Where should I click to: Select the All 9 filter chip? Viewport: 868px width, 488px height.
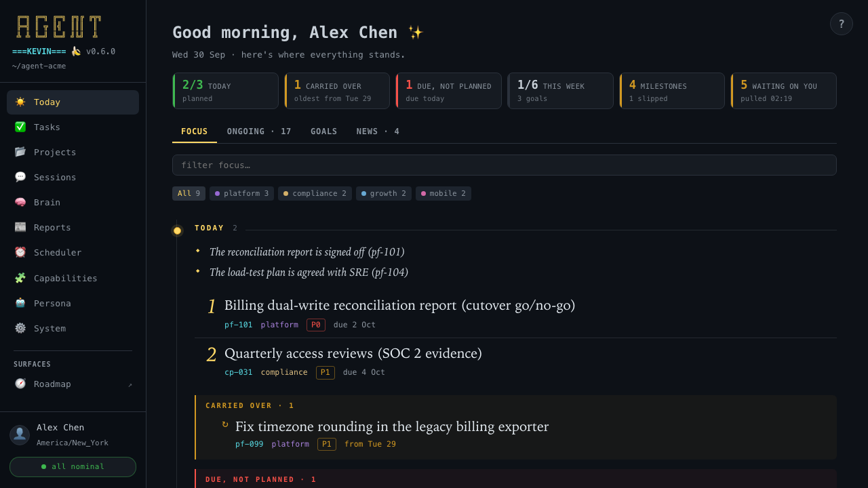tap(189, 193)
